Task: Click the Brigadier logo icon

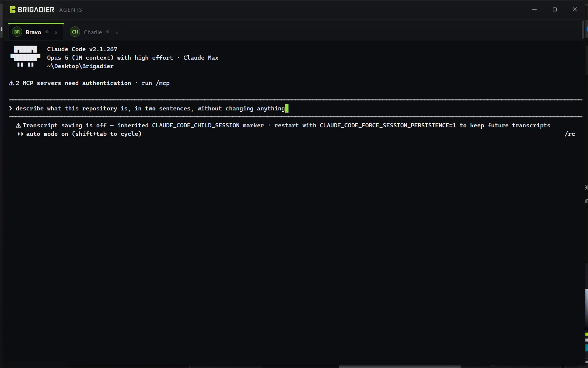Action: click(13, 10)
